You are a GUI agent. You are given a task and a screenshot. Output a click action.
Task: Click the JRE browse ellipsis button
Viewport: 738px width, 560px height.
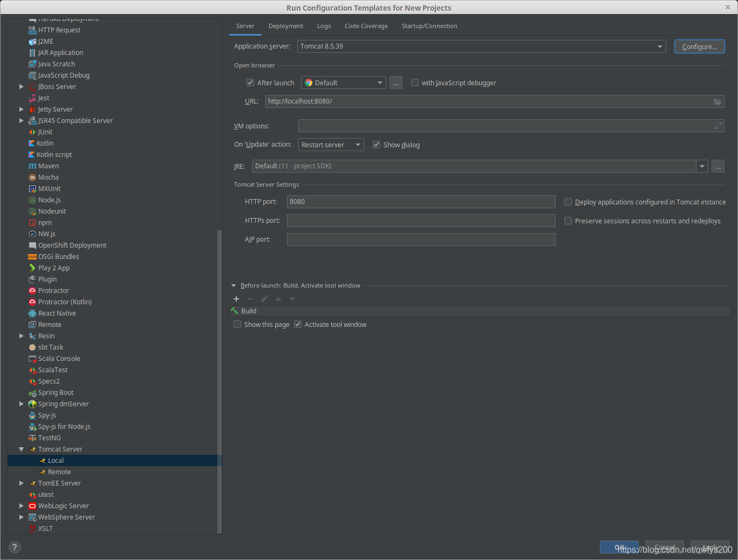click(x=718, y=167)
